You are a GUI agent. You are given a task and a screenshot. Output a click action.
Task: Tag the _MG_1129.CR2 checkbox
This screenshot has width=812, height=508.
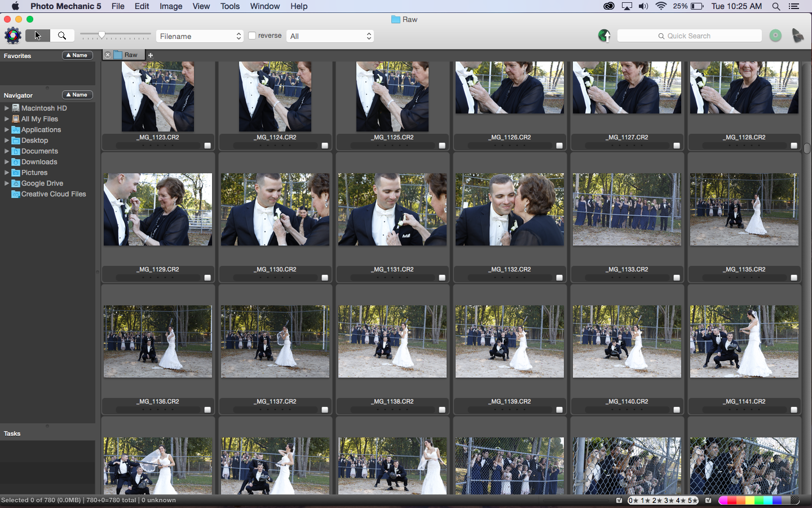[x=208, y=278]
